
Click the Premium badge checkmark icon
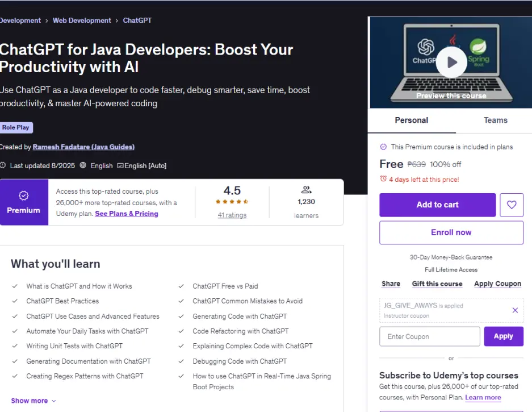(x=23, y=195)
